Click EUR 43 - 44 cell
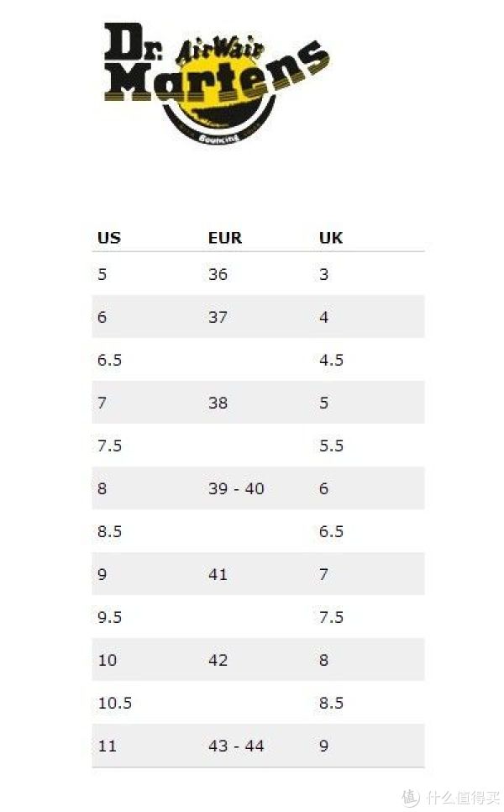The image size is (504, 812). (x=236, y=746)
